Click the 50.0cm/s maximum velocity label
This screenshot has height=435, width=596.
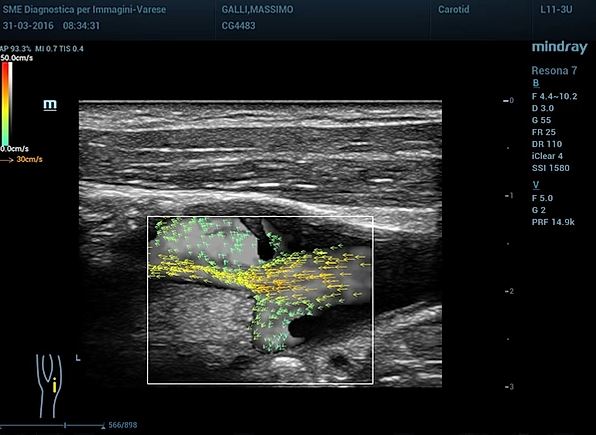pos(17,58)
